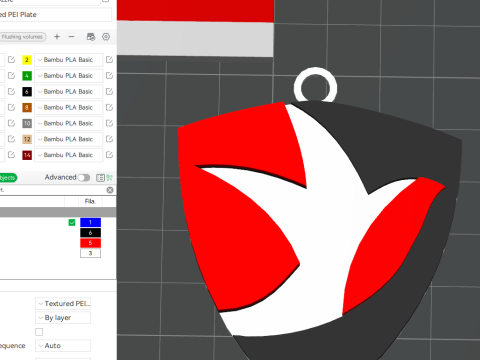
Task: Click the AMS sync filament icon
Action: 91,37
